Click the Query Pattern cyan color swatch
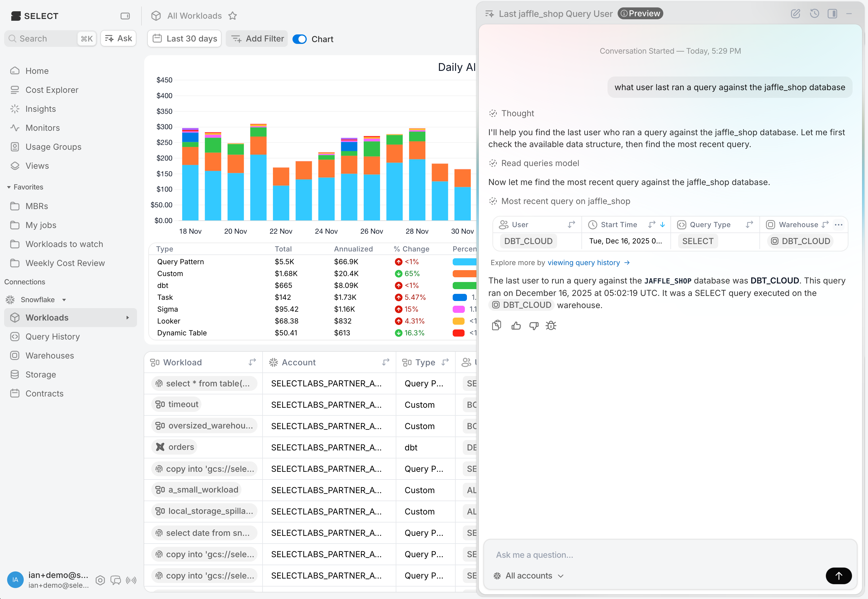This screenshot has height=599, width=868. coord(464,262)
